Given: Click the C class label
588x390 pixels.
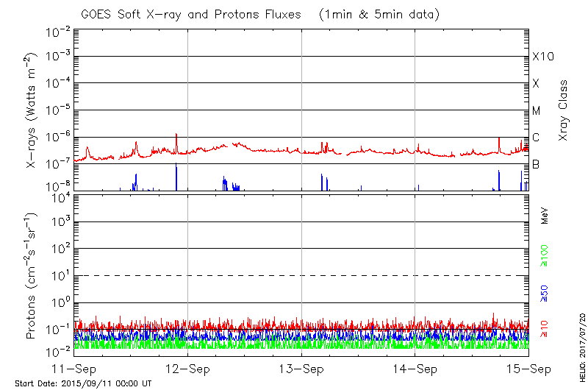Looking at the screenshot, I should pyautogui.click(x=537, y=138).
